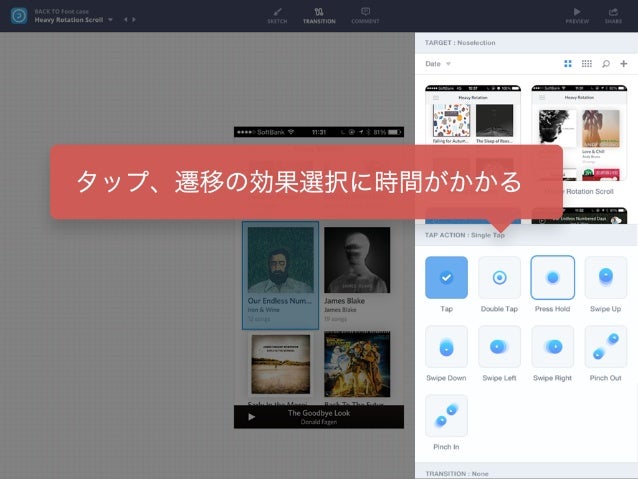
Task: Select first Heavy Rotation screen thumbnail
Action: pyautogui.click(x=473, y=115)
